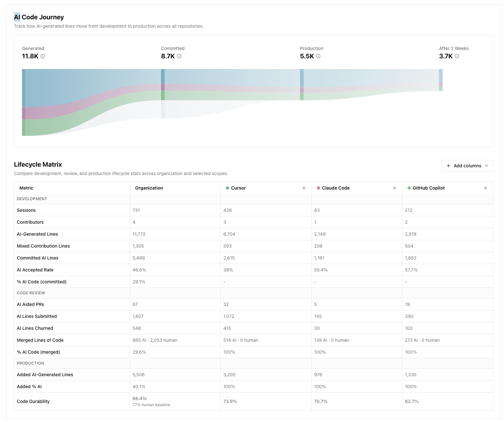504x422 pixels.
Task: Click the info icon beside Generated total
Action: [x=43, y=56]
